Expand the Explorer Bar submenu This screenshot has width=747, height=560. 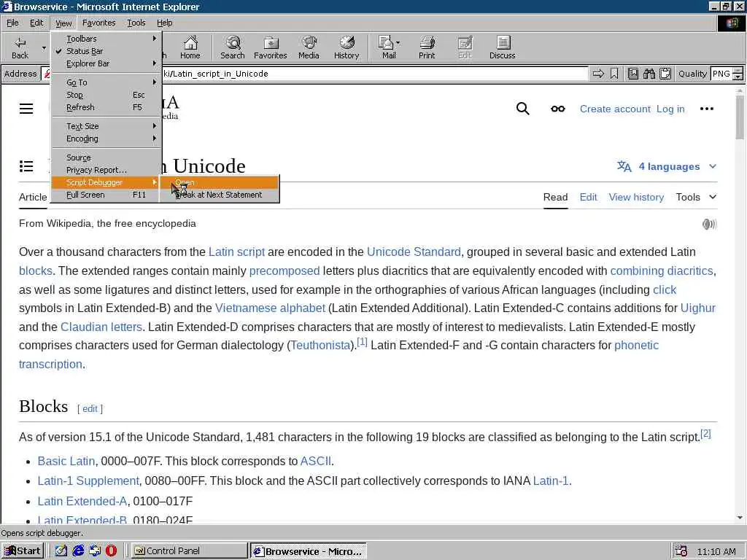coord(107,63)
